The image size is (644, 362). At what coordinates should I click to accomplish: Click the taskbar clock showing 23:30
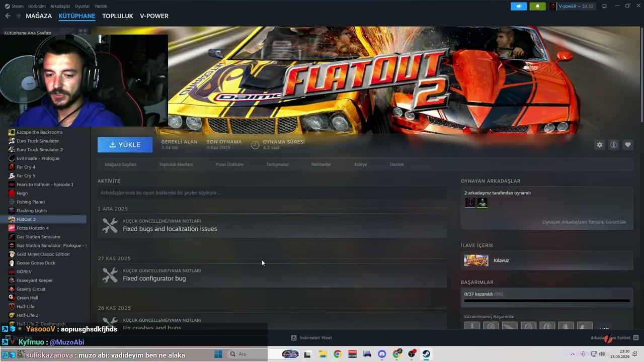click(620, 354)
